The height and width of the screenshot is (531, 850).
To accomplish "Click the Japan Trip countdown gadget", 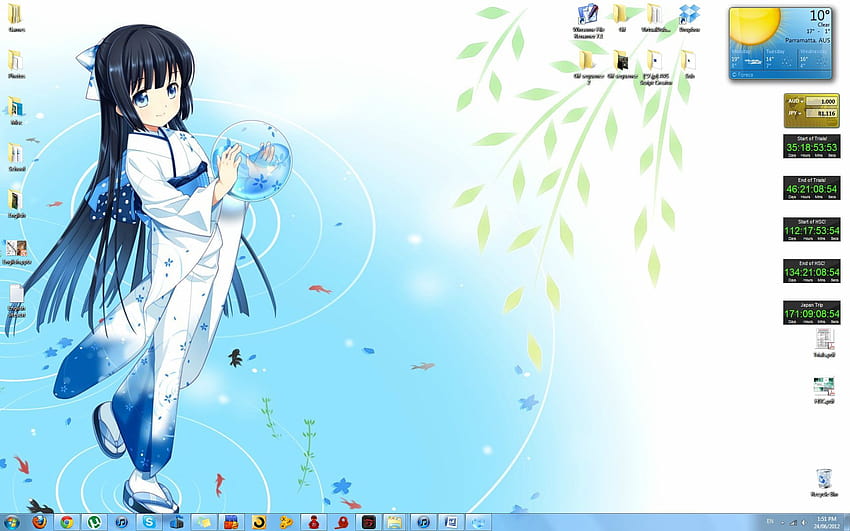I will pos(812,313).
